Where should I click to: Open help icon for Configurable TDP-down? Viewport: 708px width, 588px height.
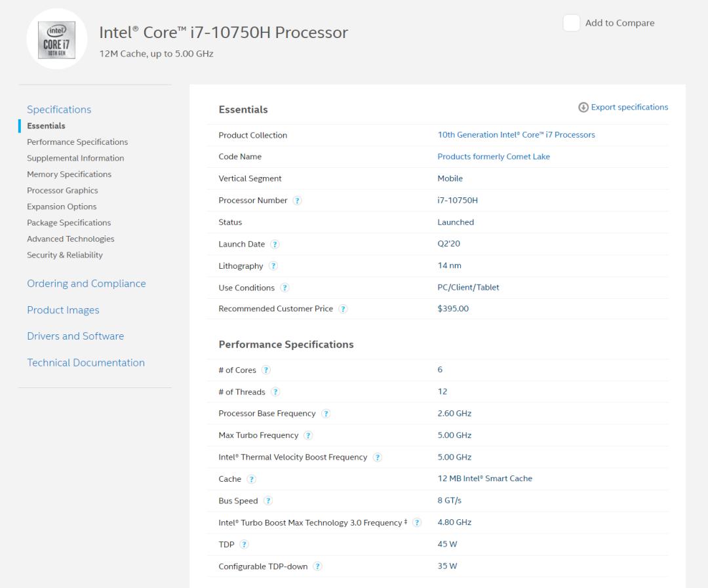[x=317, y=567]
